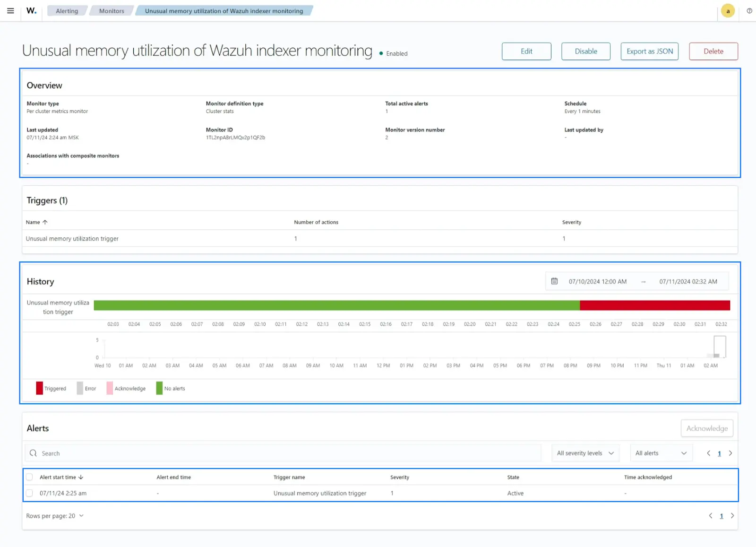Image resolution: width=756 pixels, height=547 pixels.
Task: Click the search magnifier icon in Alerts
Action: click(33, 453)
